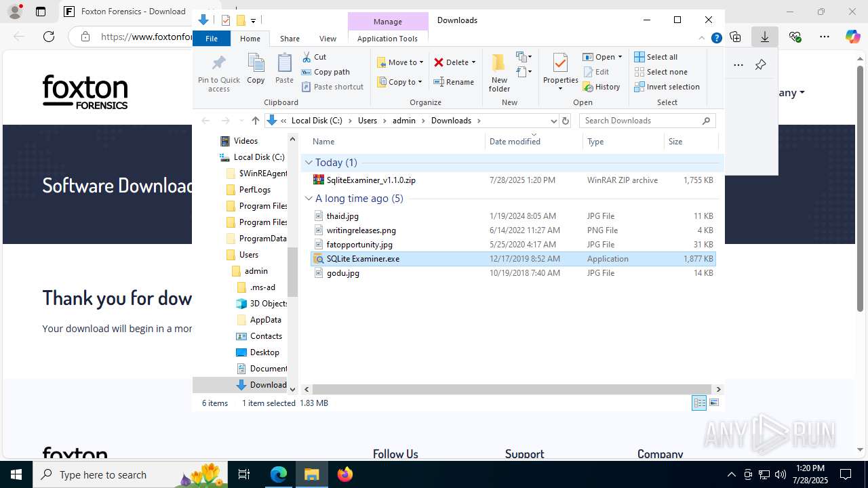Copy path of selected file
This screenshot has width=868, height=488.
click(x=325, y=72)
